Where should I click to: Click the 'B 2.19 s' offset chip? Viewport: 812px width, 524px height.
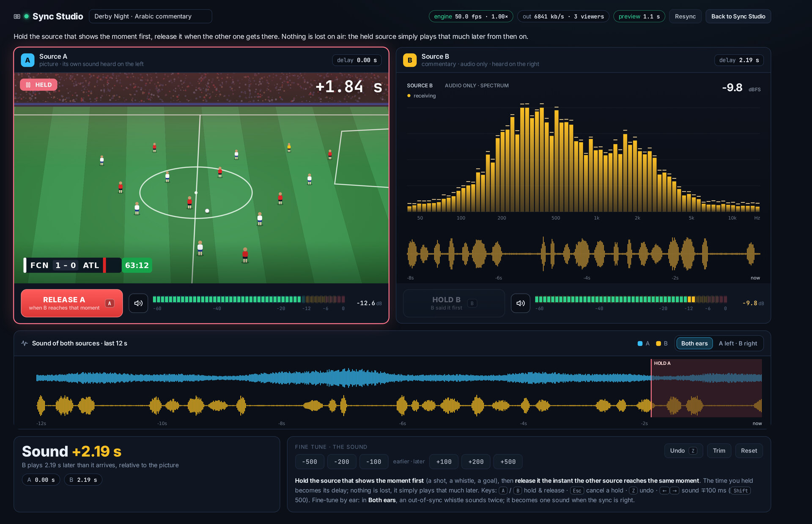tap(83, 480)
